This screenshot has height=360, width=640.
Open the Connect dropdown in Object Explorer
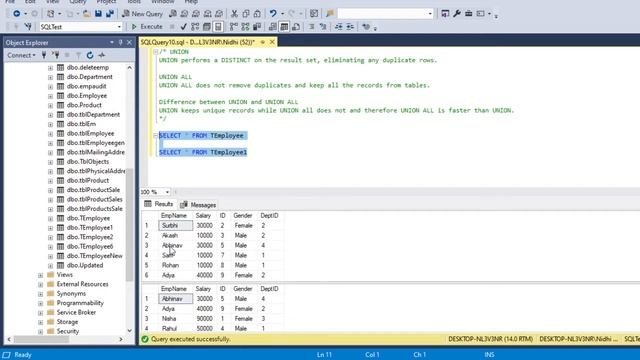coord(21,55)
